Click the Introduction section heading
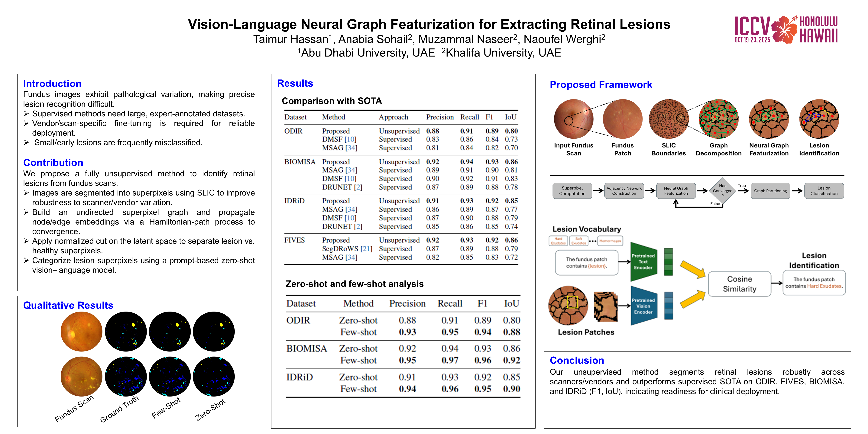Image resolution: width=868 pixels, height=434 pixels. [x=52, y=84]
